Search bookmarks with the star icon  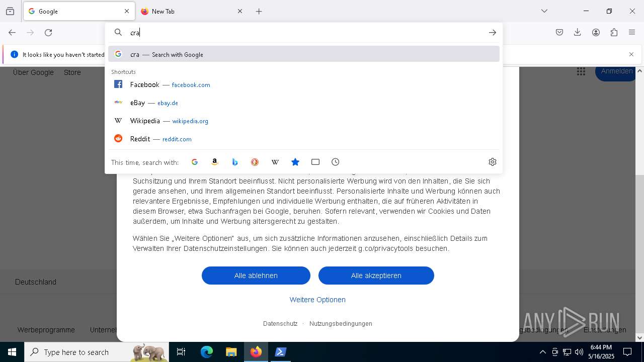pyautogui.click(x=295, y=162)
